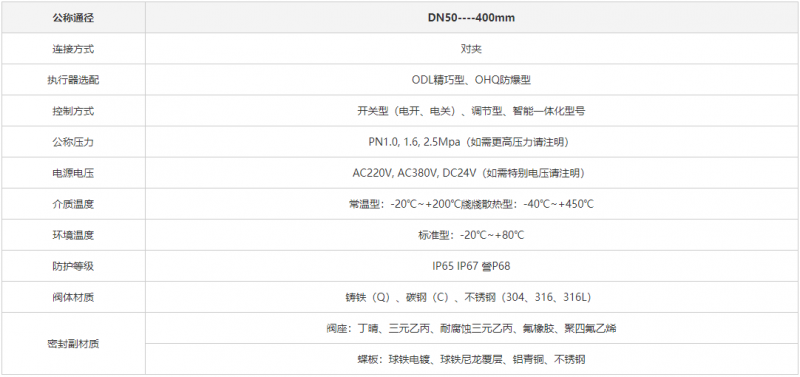Image resolution: width=800 pixels, height=377 pixels.
Task: Select the 对夹 connection value
Action: 471,49
